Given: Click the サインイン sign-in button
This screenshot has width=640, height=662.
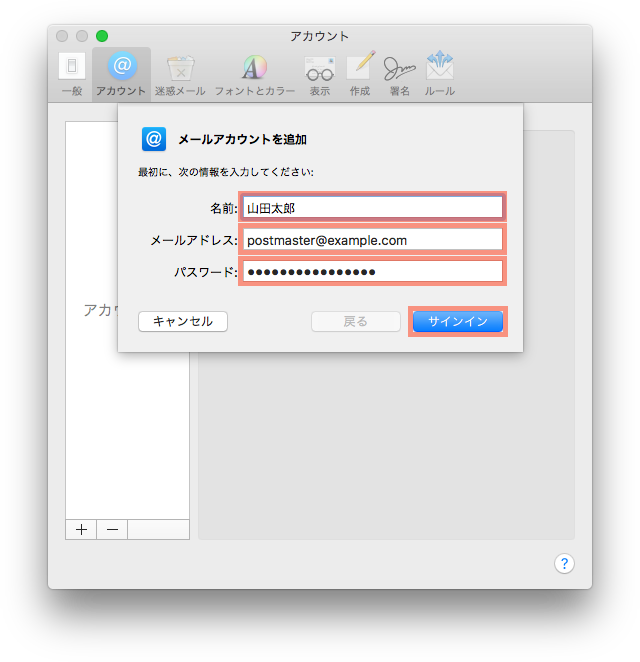Looking at the screenshot, I should pyautogui.click(x=458, y=322).
